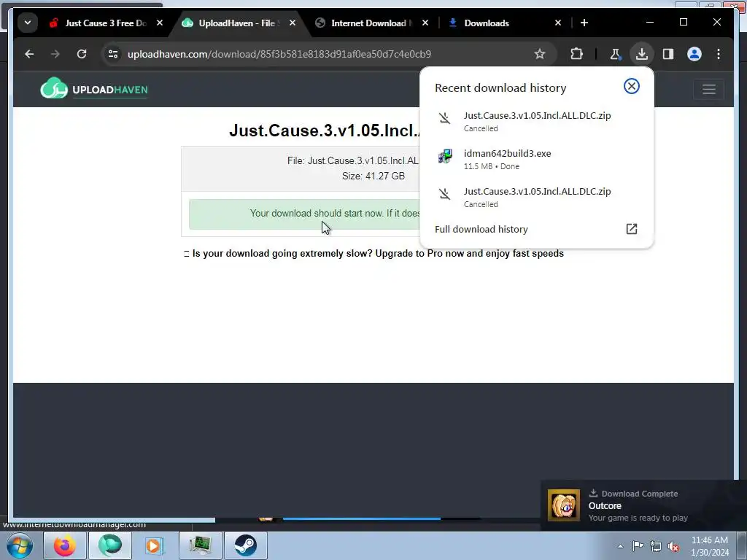747x560 pixels.
Task: Click the green download should start message
Action: [305, 214]
